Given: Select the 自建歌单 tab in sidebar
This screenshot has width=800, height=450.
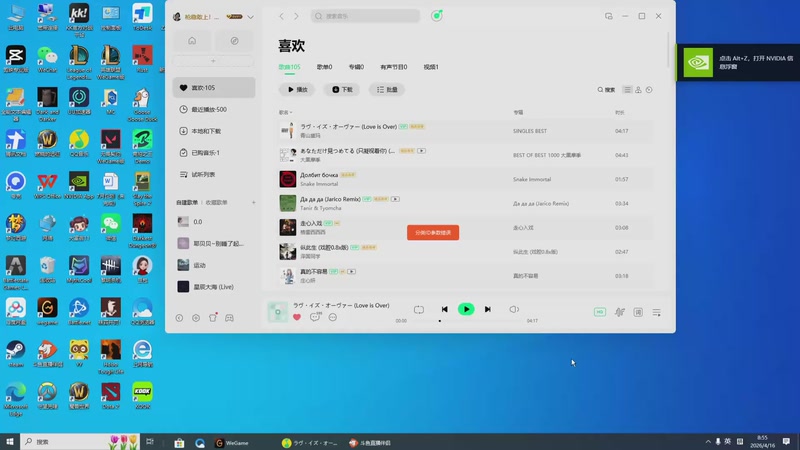Looking at the screenshot, I should point(187,203).
